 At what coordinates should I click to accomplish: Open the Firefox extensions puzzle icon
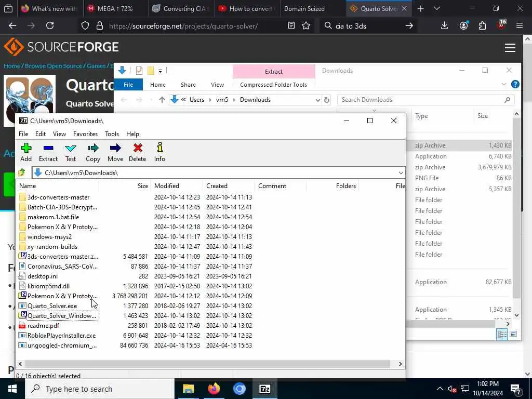482,25
